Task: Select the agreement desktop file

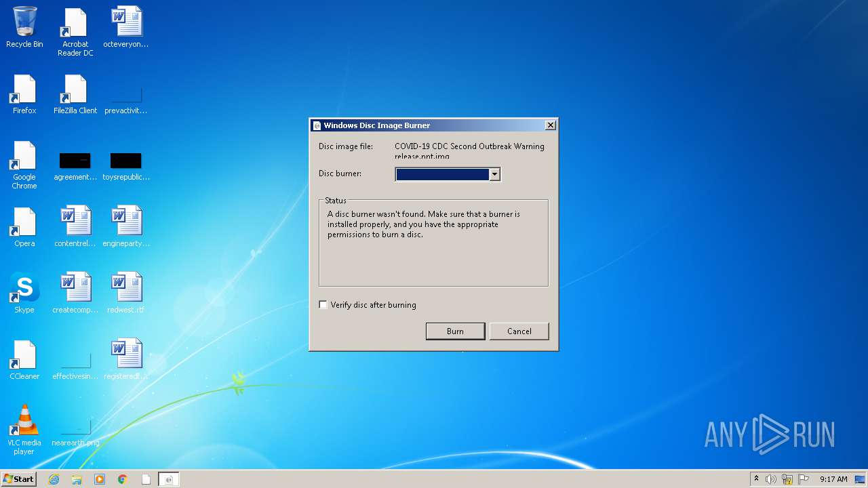Action: 75,165
